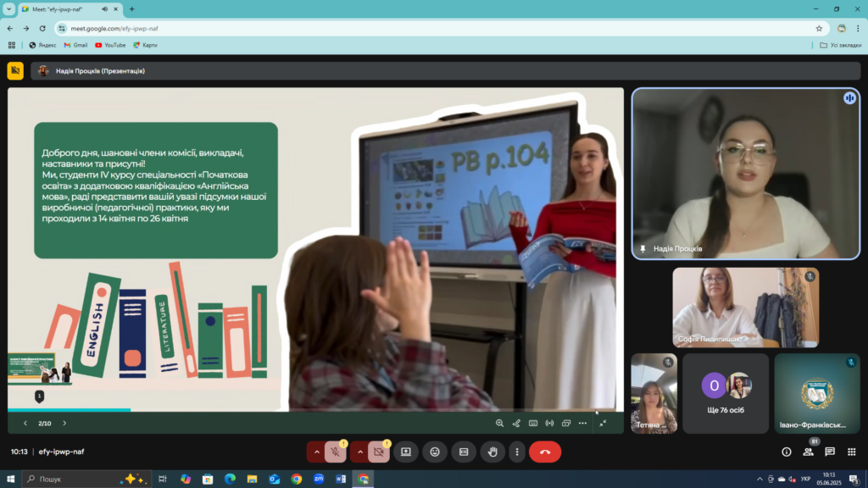This screenshot has height=488, width=868.
Task: Open the emoji reactions panel
Action: pos(435,452)
